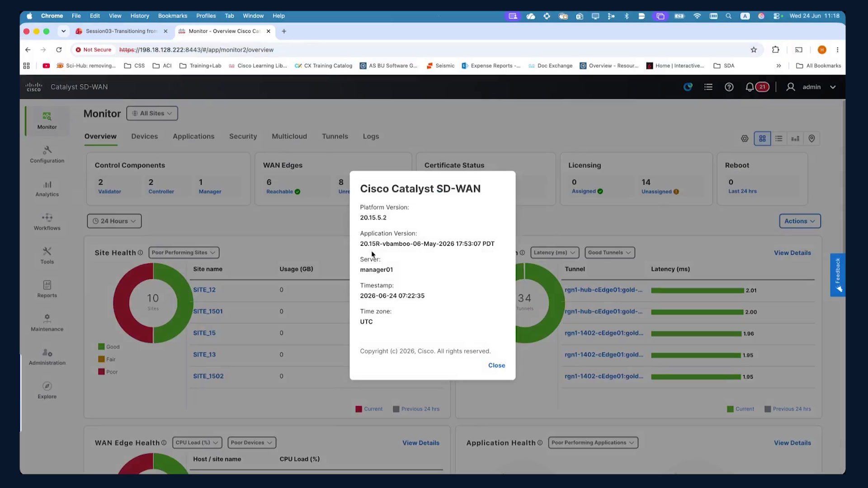Switch to the Devices tab

click(145, 136)
